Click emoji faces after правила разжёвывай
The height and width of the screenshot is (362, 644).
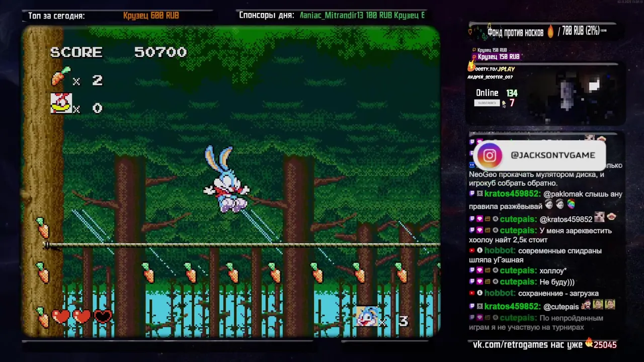click(x=559, y=205)
